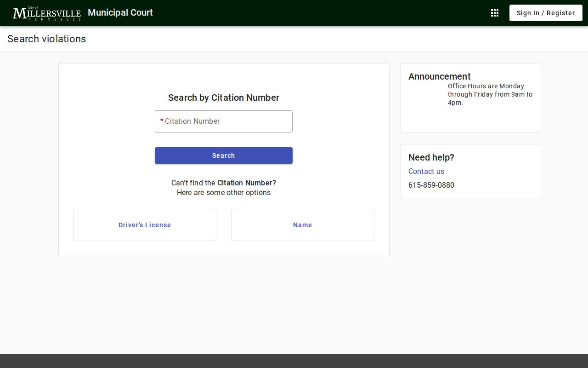
Task: Click the Office Hours announcement text
Action: (x=490, y=94)
